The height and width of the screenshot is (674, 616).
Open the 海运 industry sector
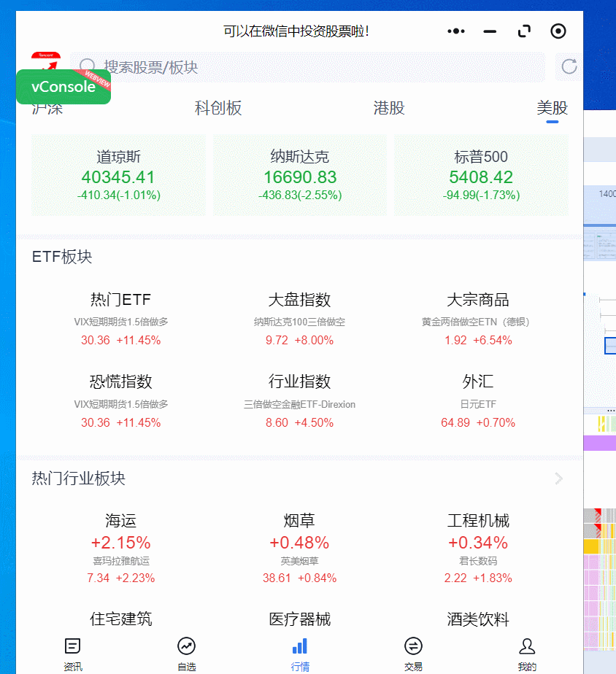coord(121,548)
